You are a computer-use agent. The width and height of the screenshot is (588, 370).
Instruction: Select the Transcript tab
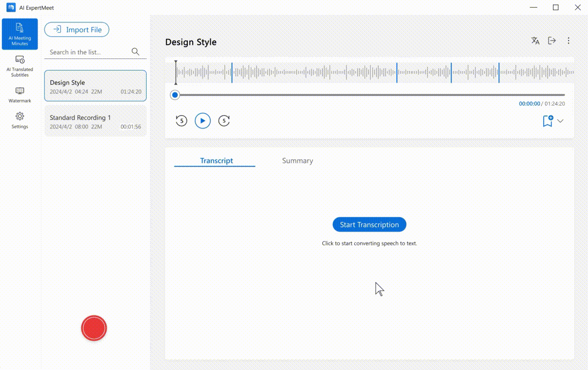[216, 161]
